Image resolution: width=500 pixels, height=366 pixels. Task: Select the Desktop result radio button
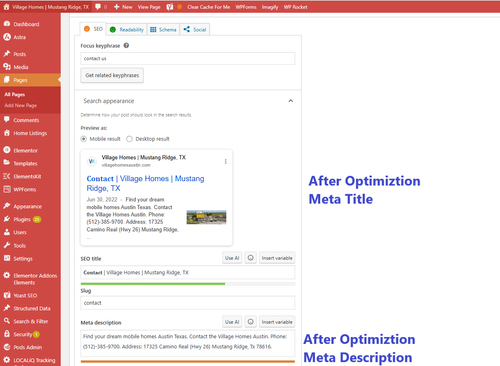click(129, 139)
